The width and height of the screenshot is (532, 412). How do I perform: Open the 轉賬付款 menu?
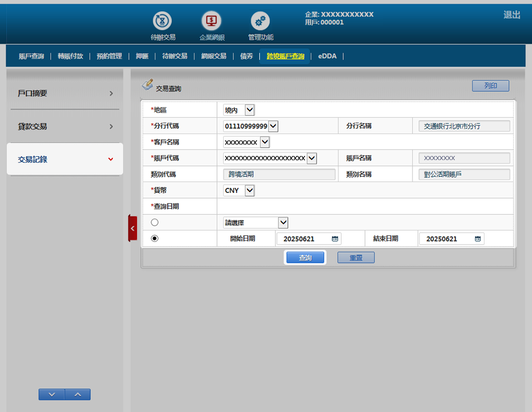tap(70, 56)
